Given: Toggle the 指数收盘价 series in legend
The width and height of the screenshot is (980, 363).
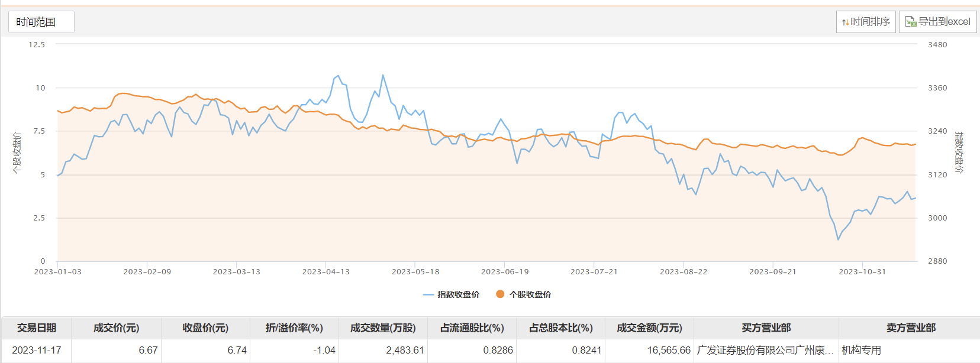Looking at the screenshot, I should pyautogui.click(x=452, y=294).
